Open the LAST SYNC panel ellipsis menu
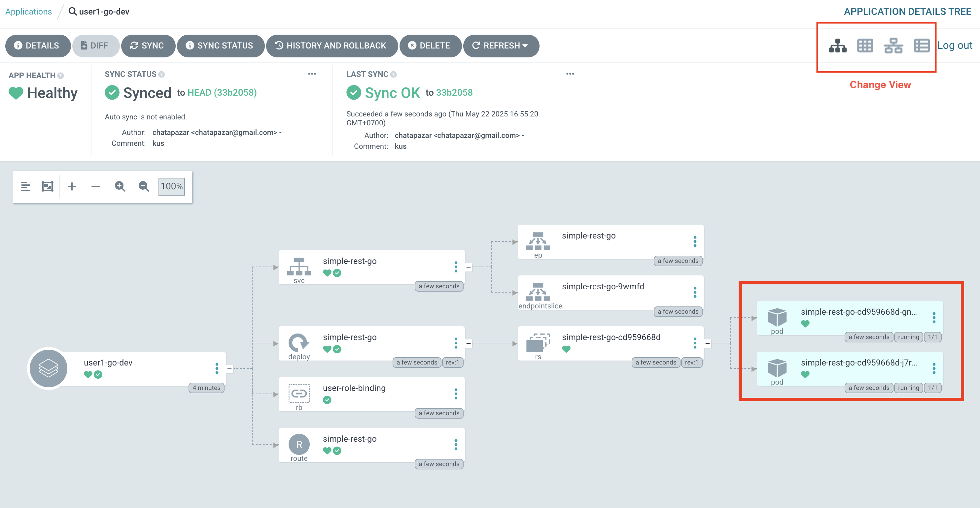 coord(570,74)
